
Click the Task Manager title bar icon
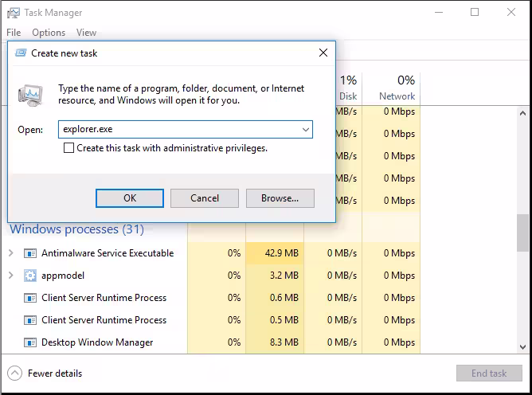coord(13,13)
